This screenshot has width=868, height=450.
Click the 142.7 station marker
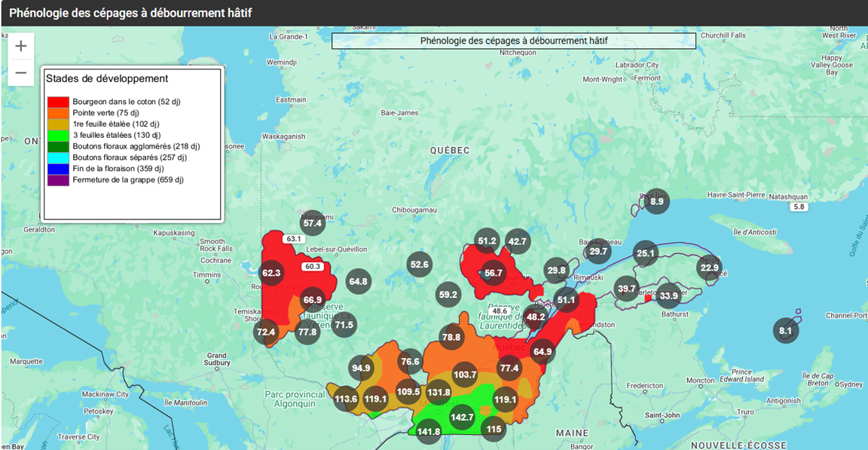click(462, 417)
